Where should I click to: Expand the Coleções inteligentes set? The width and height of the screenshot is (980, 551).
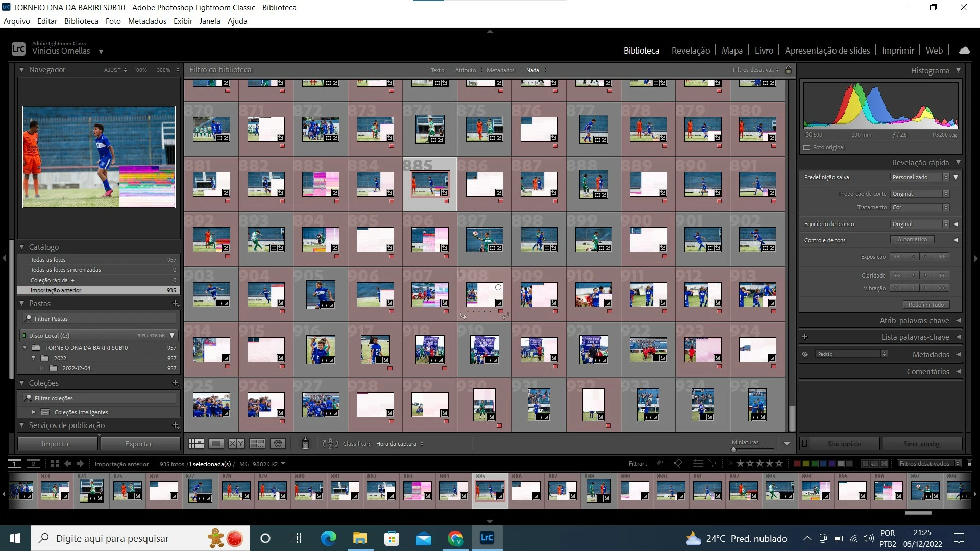[34, 412]
